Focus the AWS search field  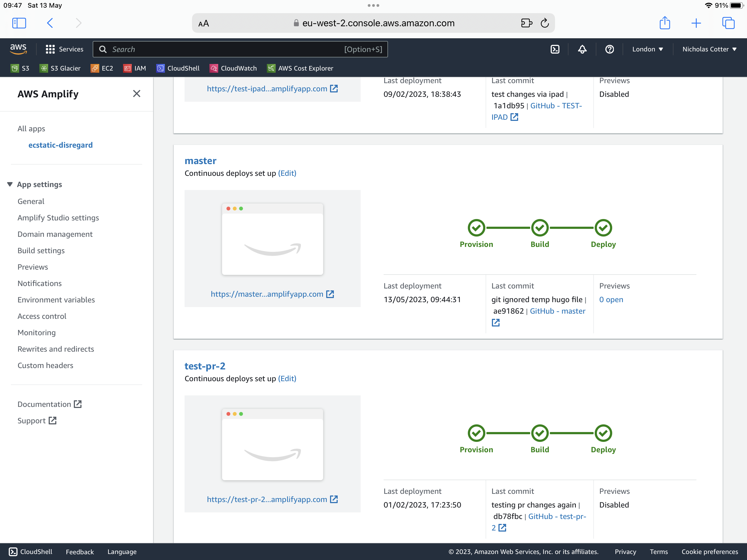(240, 49)
